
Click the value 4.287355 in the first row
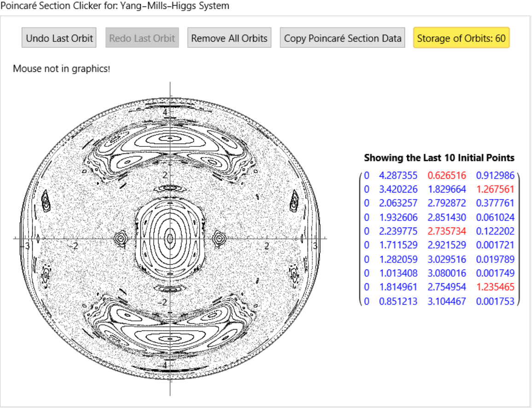click(398, 175)
